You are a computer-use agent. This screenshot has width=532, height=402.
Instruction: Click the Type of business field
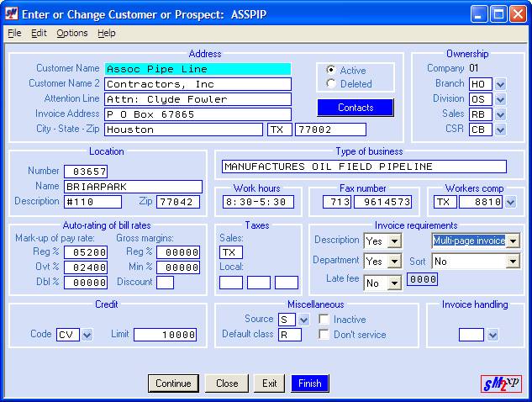364,167
